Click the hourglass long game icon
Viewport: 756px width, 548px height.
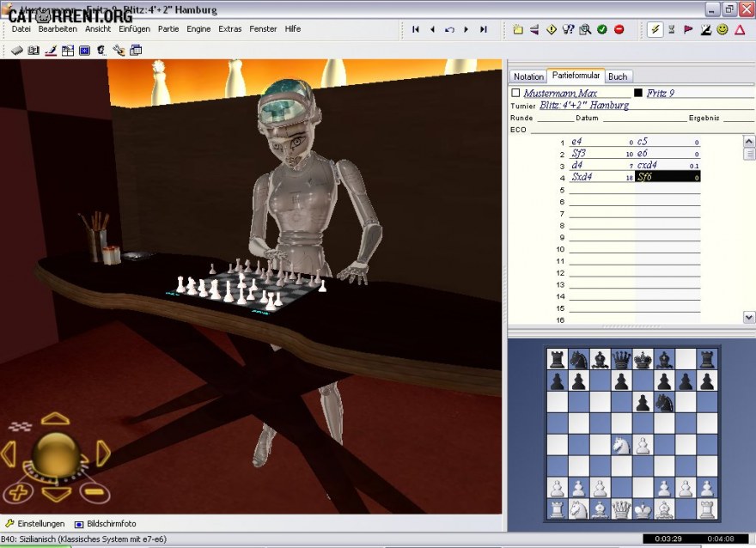tap(672, 29)
